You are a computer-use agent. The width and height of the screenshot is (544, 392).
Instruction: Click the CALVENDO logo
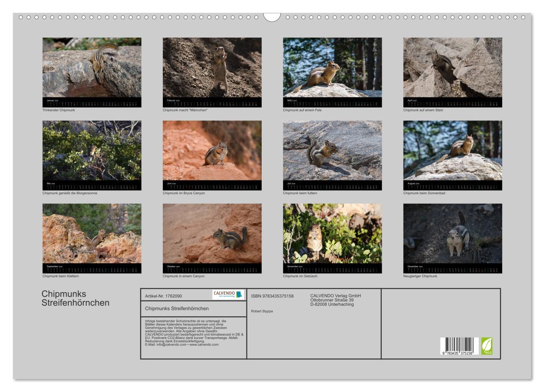click(228, 295)
